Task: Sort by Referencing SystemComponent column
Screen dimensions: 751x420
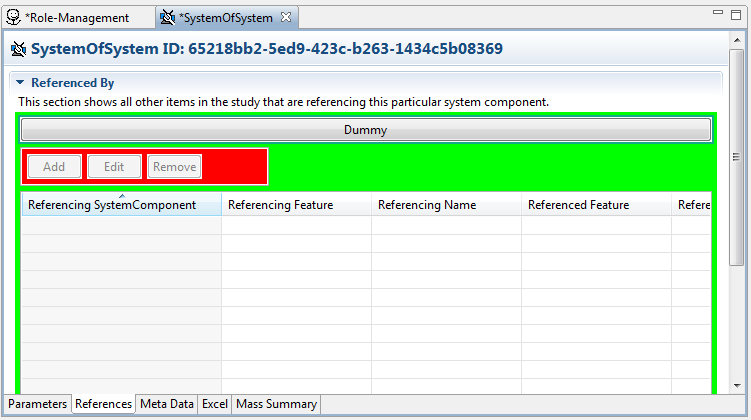Action: (122, 205)
